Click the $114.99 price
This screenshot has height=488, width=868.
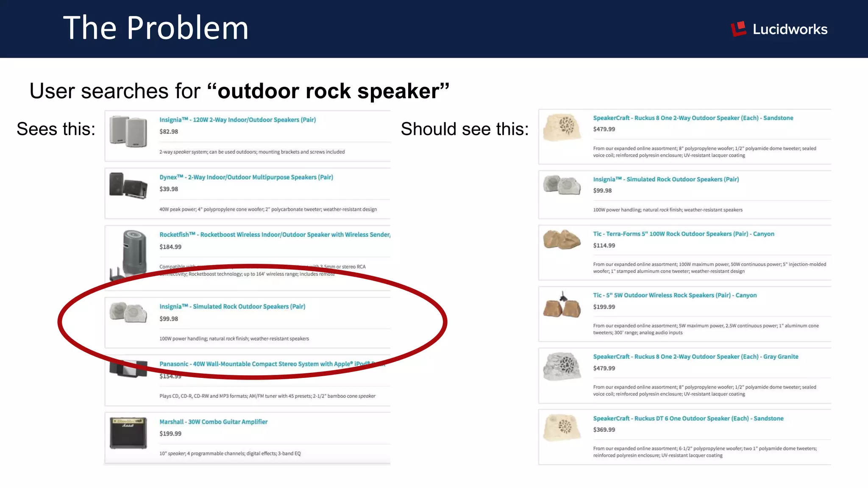[604, 246]
